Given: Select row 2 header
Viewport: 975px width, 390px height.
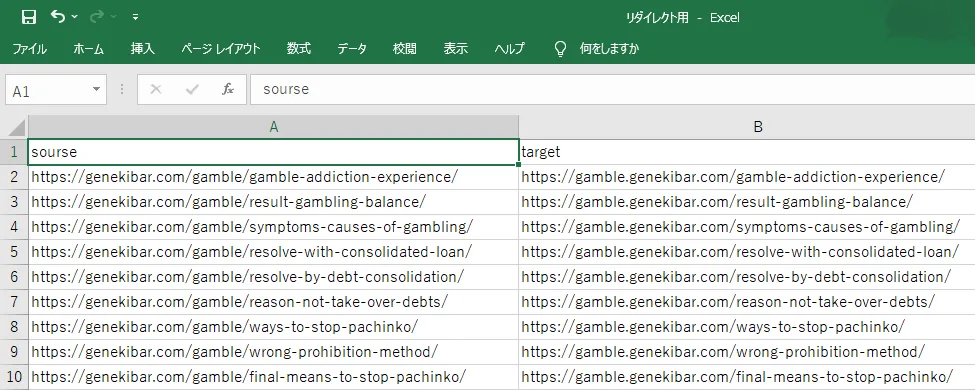Looking at the screenshot, I should (14, 177).
